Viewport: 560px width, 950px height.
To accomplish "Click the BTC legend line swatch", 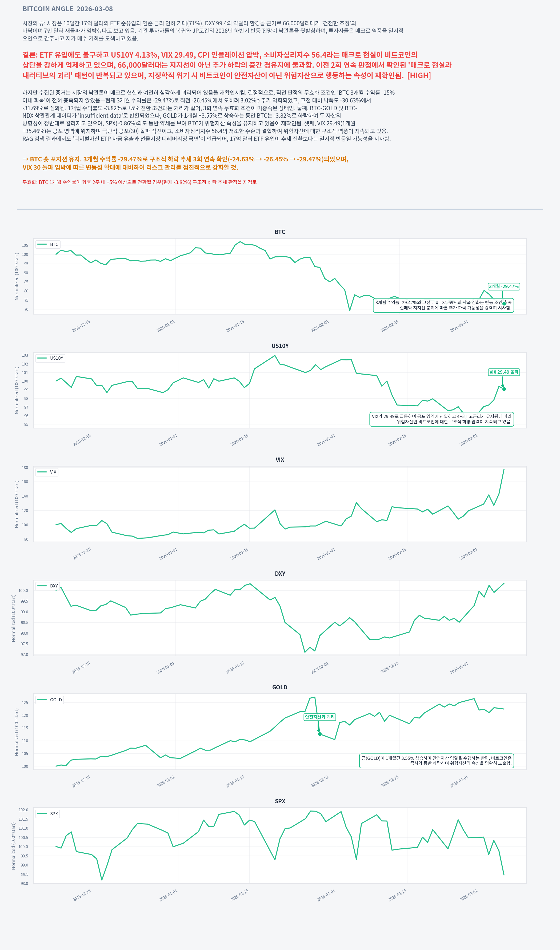I will [42, 244].
